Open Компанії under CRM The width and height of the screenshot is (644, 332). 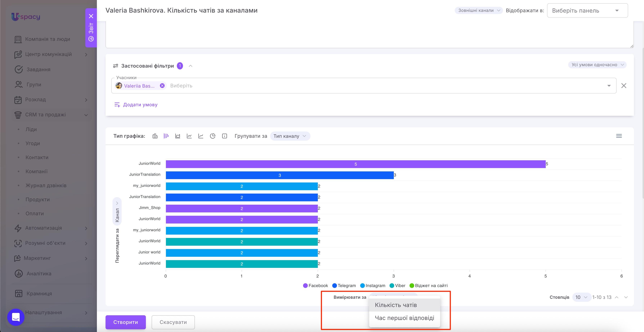[x=37, y=172]
